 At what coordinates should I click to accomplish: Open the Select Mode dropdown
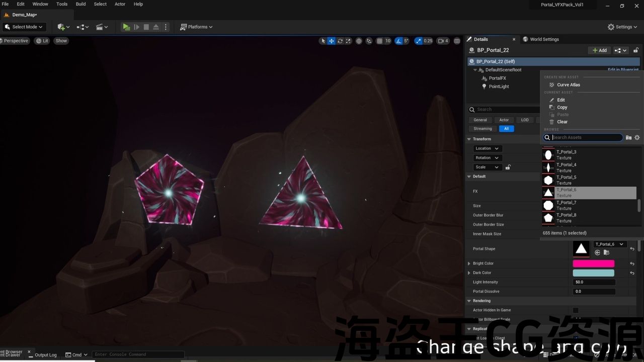(24, 27)
